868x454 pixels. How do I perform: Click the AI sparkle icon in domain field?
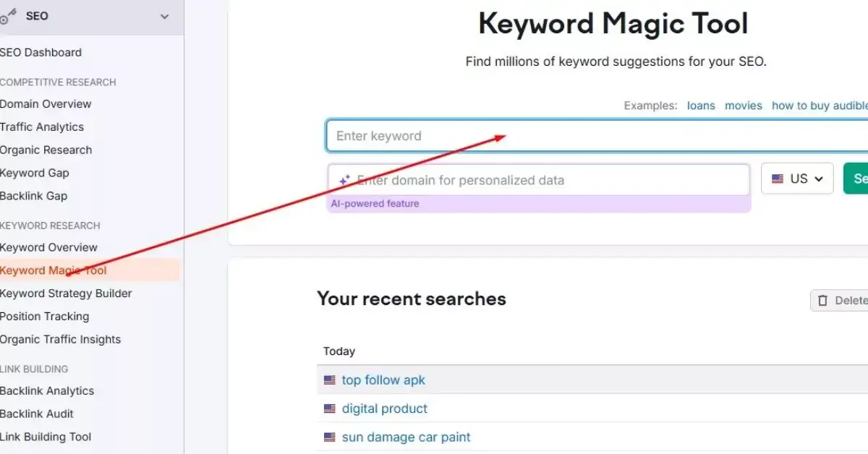(x=344, y=180)
